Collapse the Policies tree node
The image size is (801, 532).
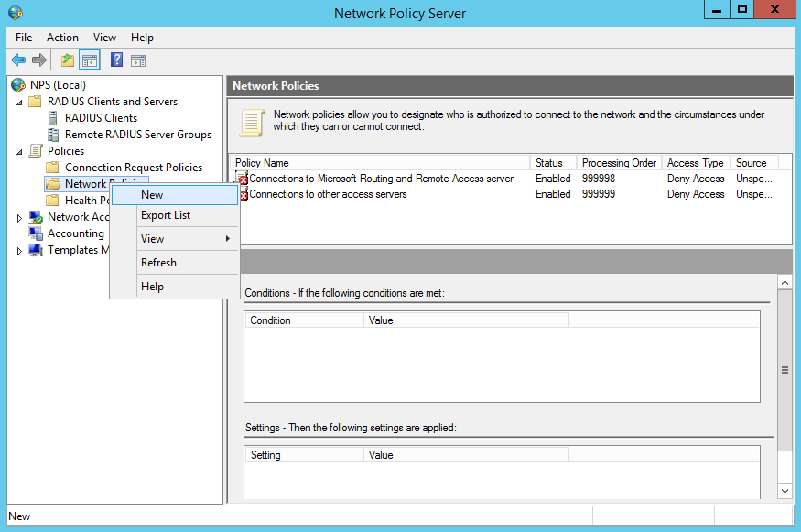20,151
